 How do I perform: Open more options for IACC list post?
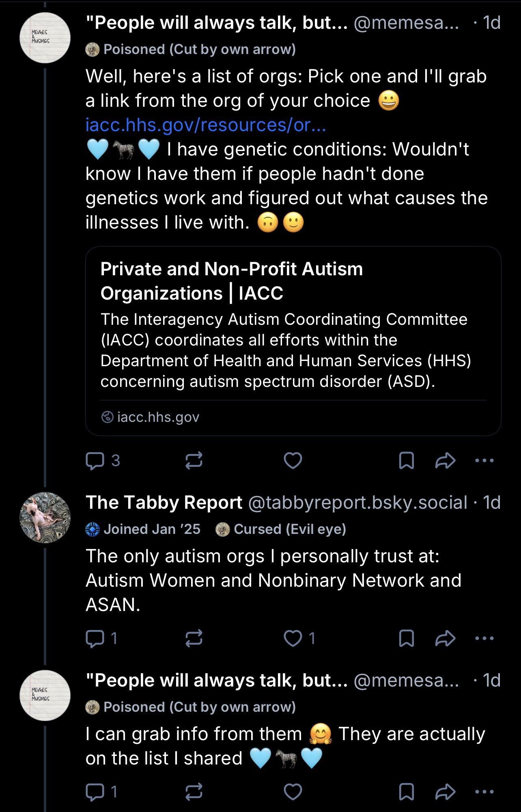coord(484,461)
